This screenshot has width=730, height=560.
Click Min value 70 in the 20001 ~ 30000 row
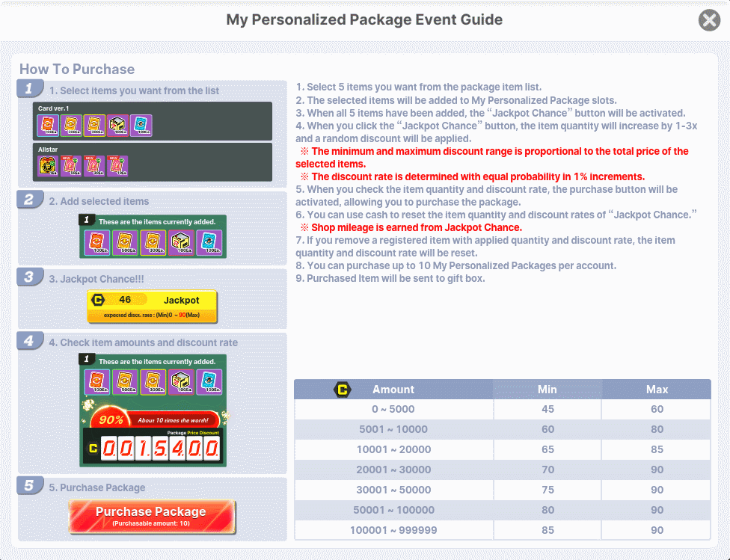click(x=547, y=470)
